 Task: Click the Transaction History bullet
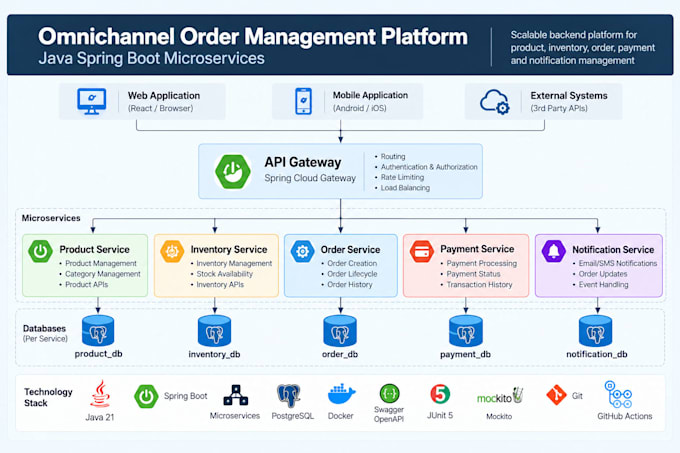479,285
